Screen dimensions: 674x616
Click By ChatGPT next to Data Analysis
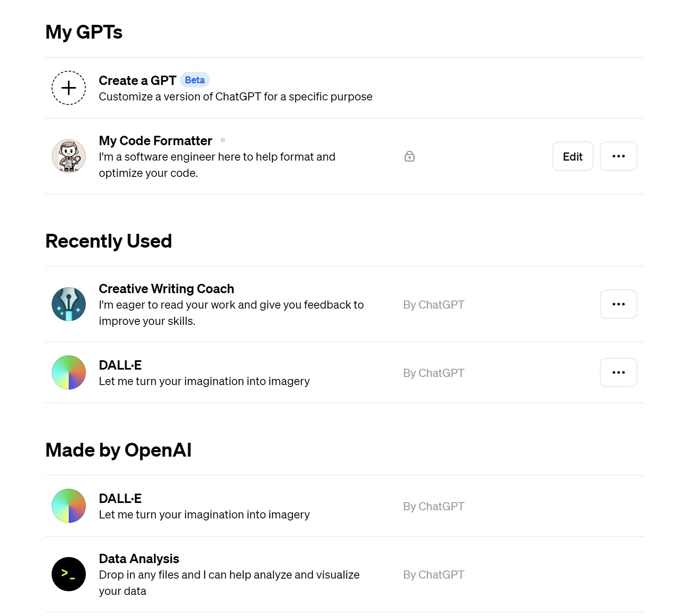click(x=434, y=575)
